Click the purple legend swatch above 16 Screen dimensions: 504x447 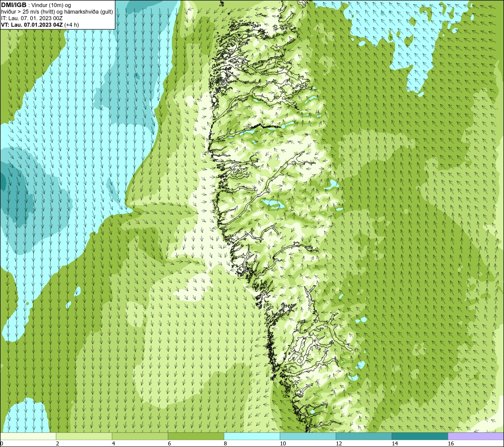pyautogui.click(x=476, y=436)
